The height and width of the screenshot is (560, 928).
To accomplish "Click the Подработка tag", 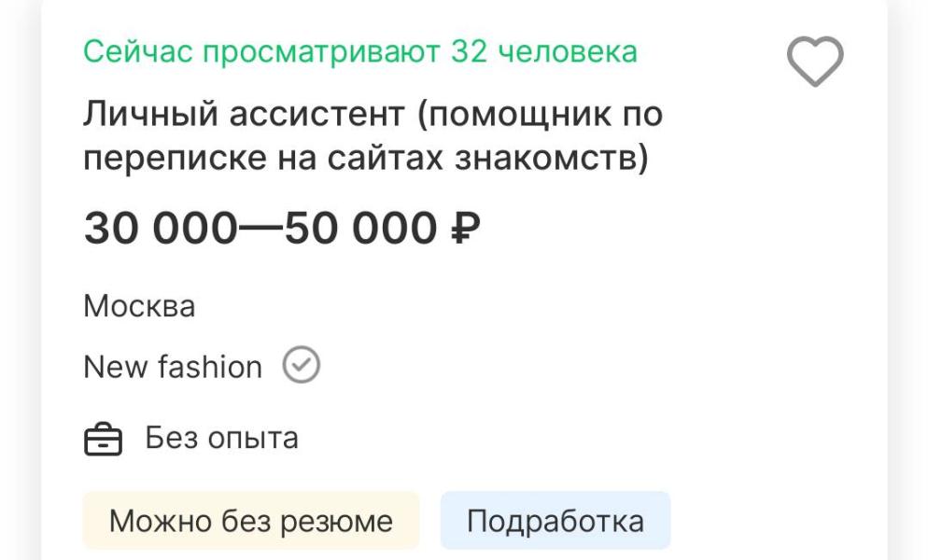I will [x=555, y=521].
